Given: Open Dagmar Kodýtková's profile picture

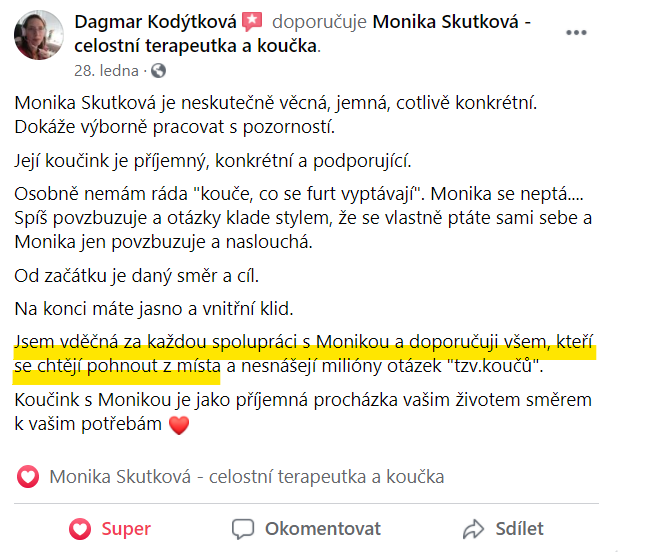Looking at the screenshot, I should pyautogui.click(x=39, y=35).
